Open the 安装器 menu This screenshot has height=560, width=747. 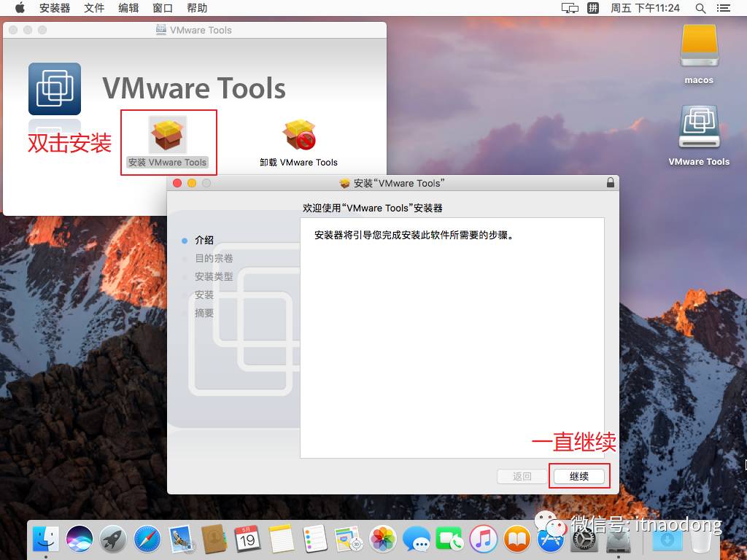pyautogui.click(x=54, y=7)
